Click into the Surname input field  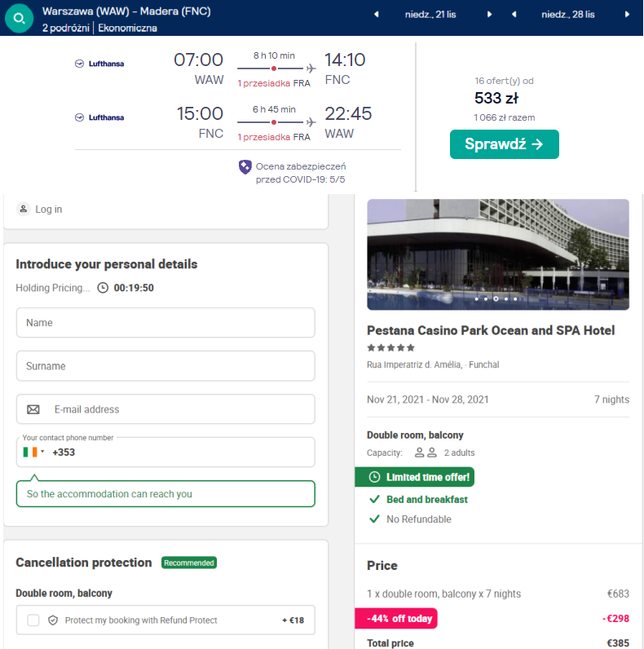coord(165,366)
